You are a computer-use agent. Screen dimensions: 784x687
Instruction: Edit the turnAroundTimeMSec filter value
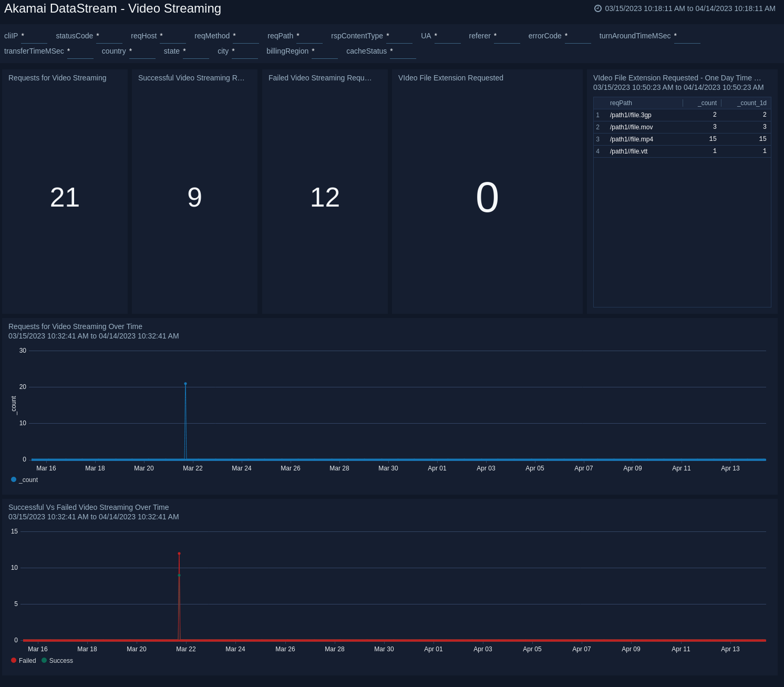[x=687, y=37]
